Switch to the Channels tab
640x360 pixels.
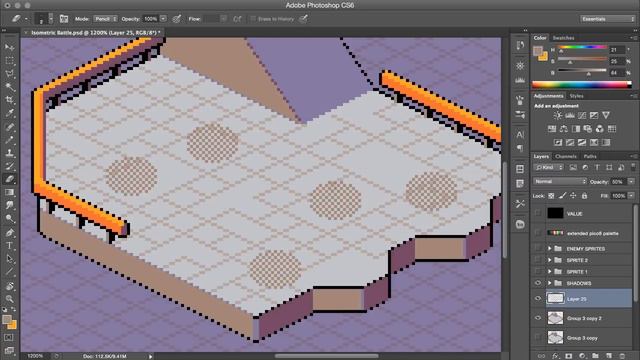pyautogui.click(x=566, y=156)
